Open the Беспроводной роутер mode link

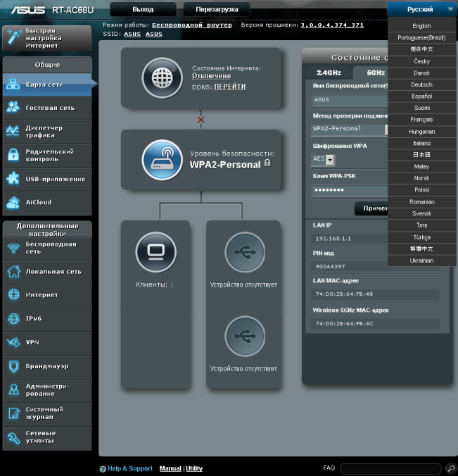(x=191, y=25)
